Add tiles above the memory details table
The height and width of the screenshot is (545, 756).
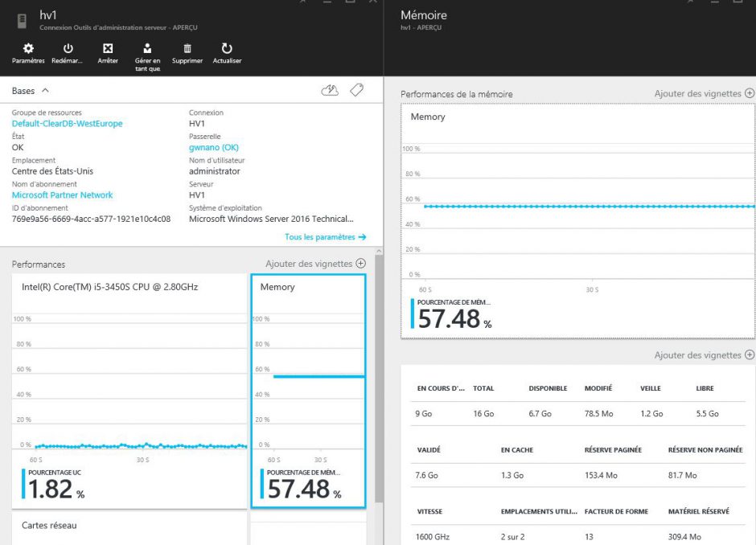(x=704, y=355)
